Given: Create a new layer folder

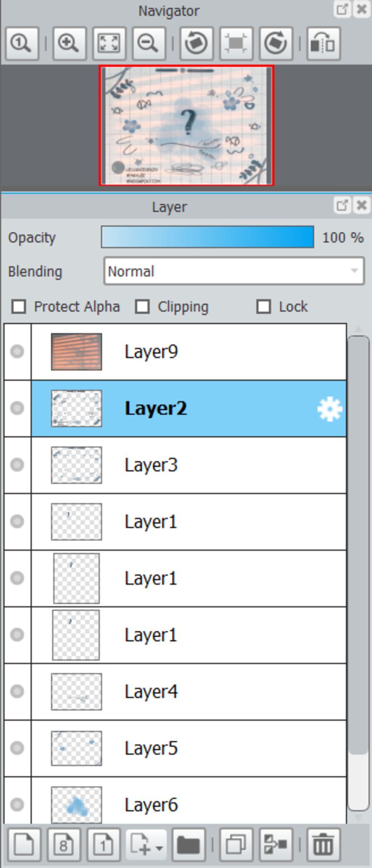Looking at the screenshot, I should point(189,845).
